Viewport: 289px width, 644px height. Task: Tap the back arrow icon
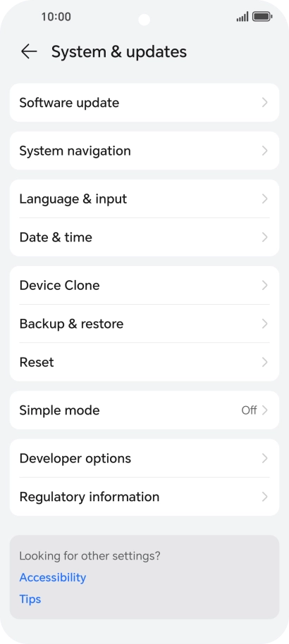pos(29,52)
